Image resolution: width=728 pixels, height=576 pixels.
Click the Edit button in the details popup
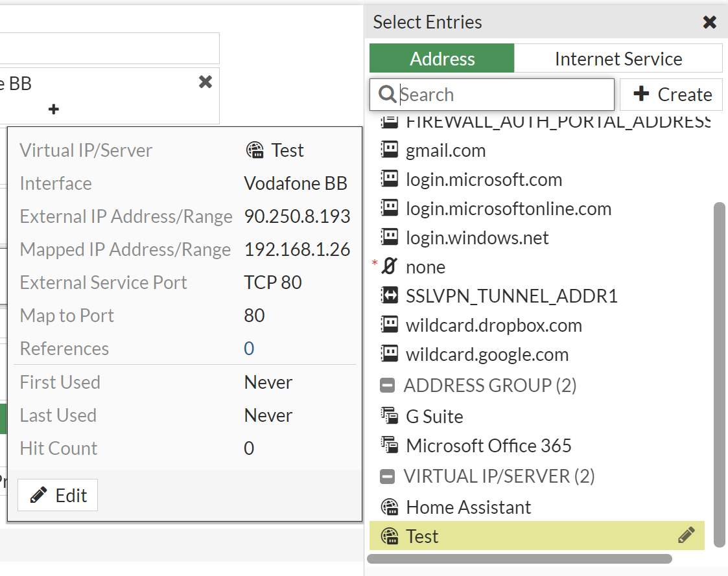coord(57,494)
